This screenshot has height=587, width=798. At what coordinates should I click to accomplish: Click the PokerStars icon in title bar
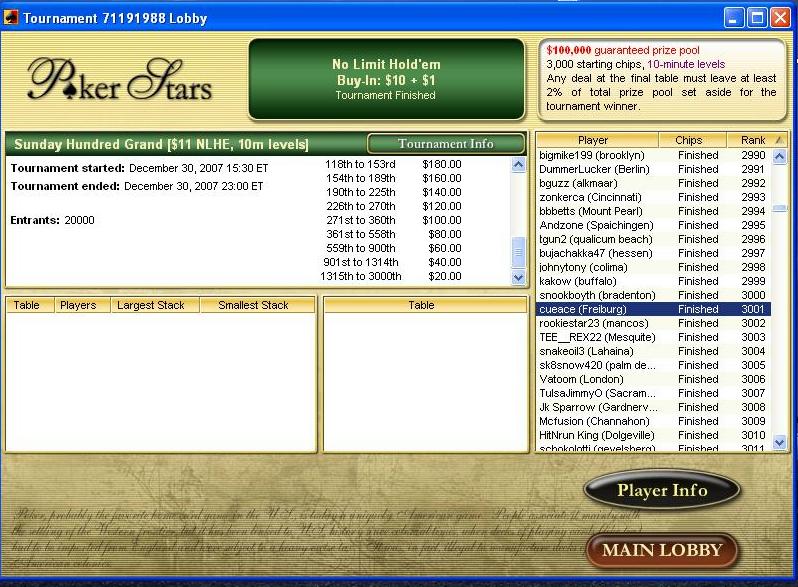coord(10,18)
